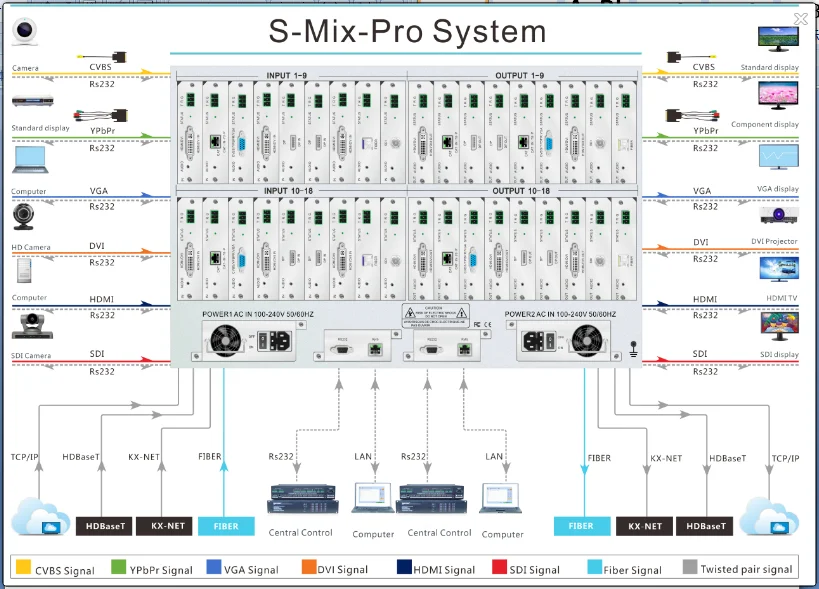Select the KX-NET box at bottom right

point(645,526)
